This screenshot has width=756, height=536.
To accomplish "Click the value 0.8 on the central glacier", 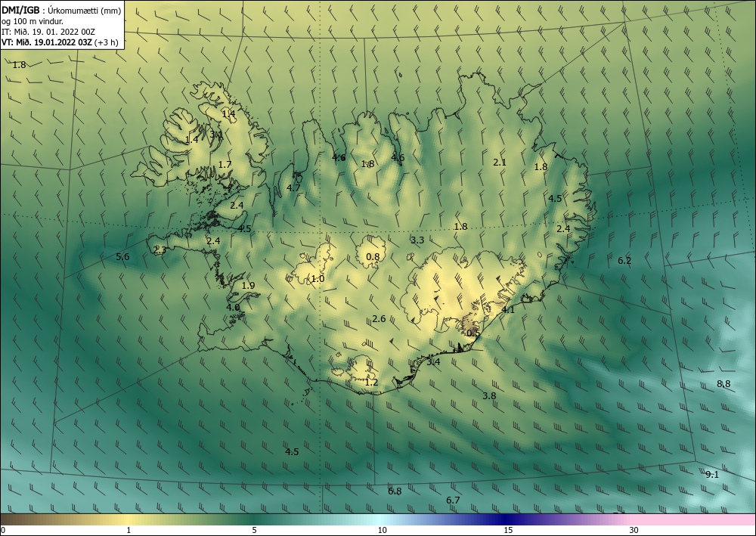I will 373,257.
